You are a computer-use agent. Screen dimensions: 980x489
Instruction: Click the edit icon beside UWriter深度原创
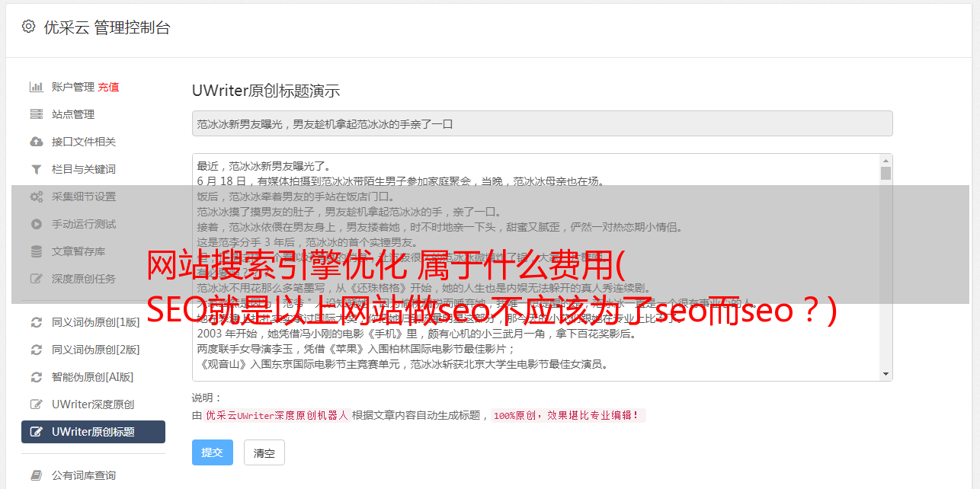pyautogui.click(x=36, y=404)
